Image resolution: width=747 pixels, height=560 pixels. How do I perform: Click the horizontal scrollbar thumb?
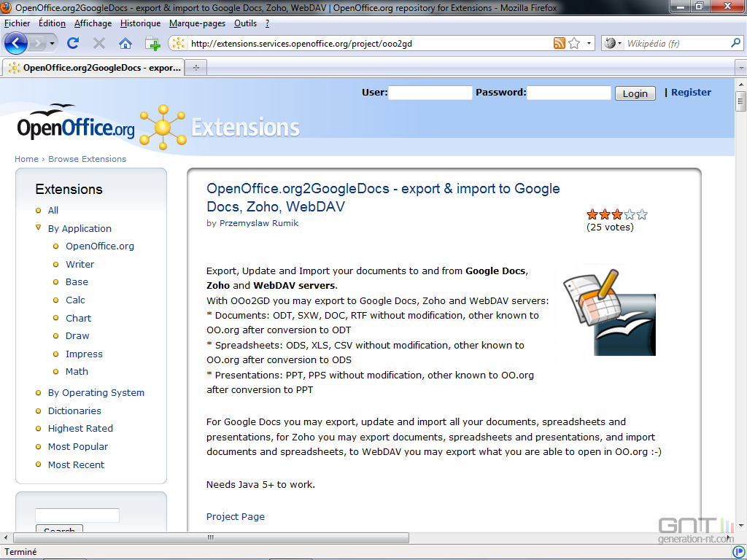coord(211,537)
